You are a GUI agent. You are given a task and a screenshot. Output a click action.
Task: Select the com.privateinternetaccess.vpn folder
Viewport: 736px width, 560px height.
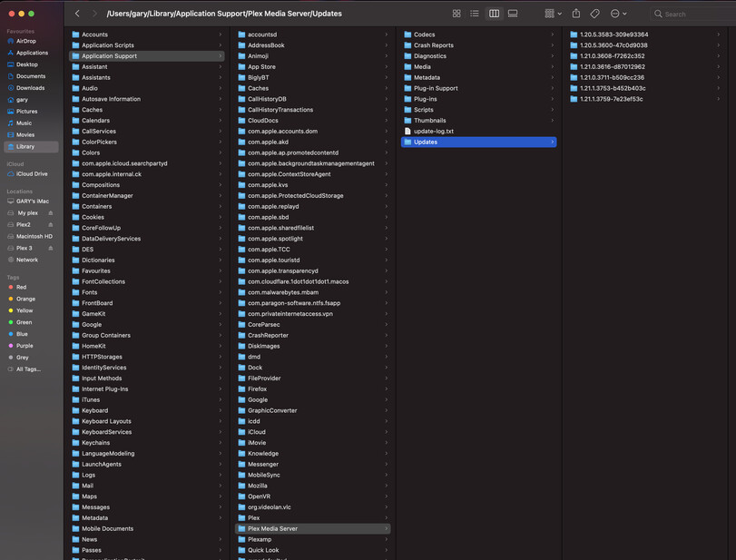tap(312, 314)
